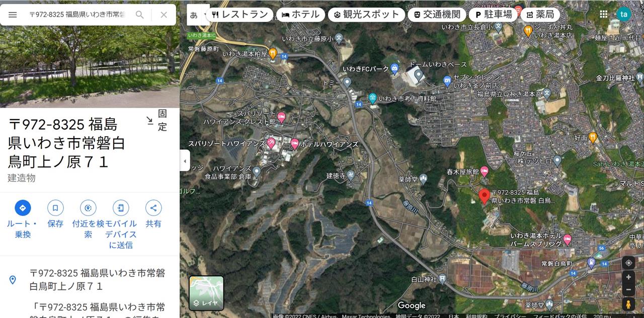Select the いわきFCパーク shopping marker
Viewport: 644px width, 318px height.
coord(394,68)
